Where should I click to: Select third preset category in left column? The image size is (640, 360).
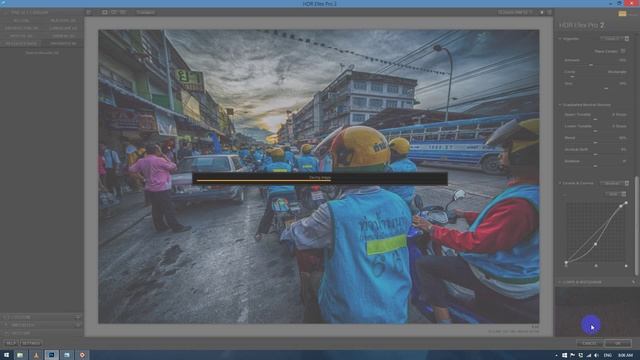21,36
